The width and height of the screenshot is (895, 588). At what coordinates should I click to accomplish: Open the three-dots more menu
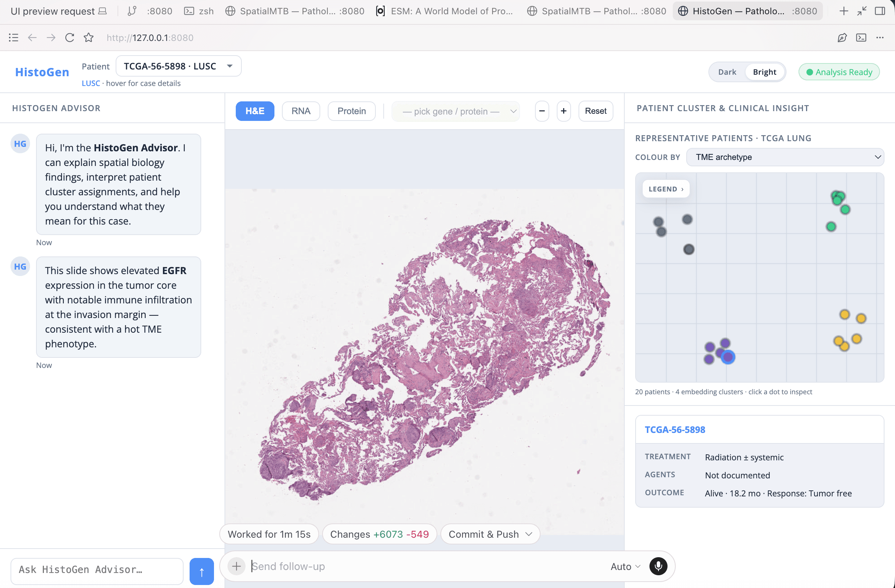click(x=880, y=38)
